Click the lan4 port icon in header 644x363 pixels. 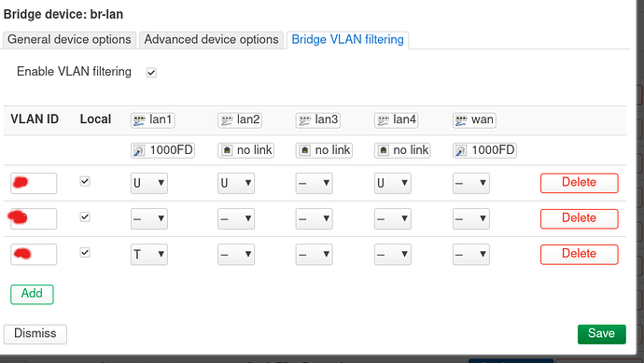pos(384,120)
